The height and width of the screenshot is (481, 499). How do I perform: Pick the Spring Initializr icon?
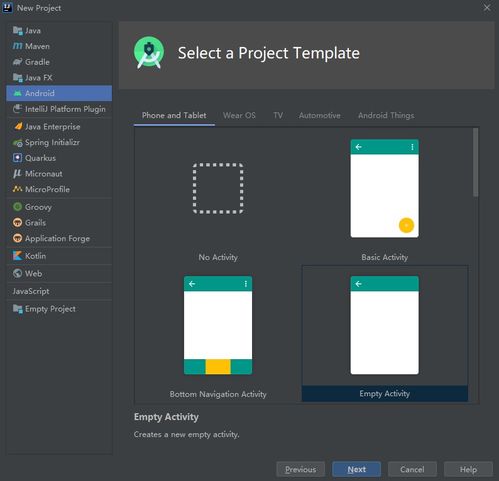click(x=17, y=142)
